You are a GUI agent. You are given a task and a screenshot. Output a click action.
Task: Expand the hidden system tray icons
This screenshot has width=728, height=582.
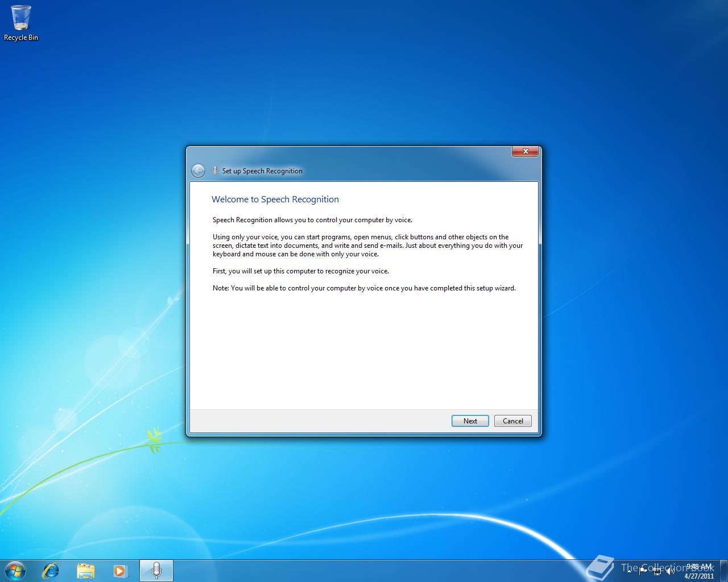click(x=629, y=571)
